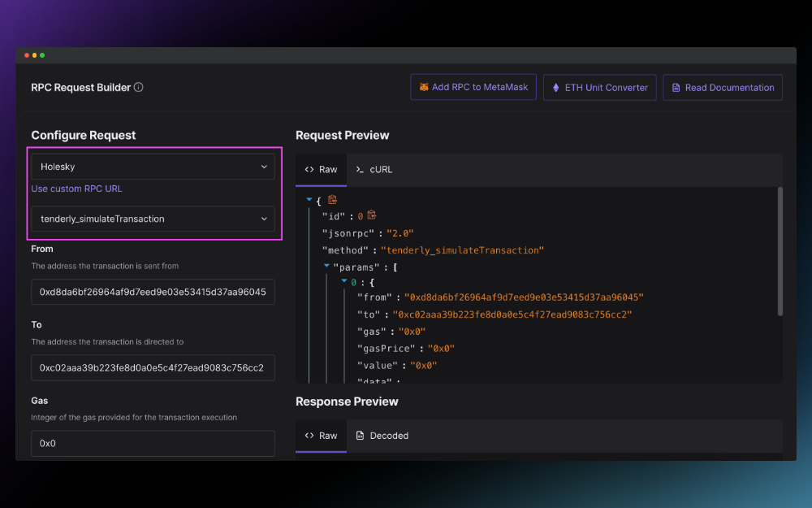Click the Ethereum diamond icon in the ETH Unit Converter button
The height and width of the screenshot is (508, 812).
(555, 88)
